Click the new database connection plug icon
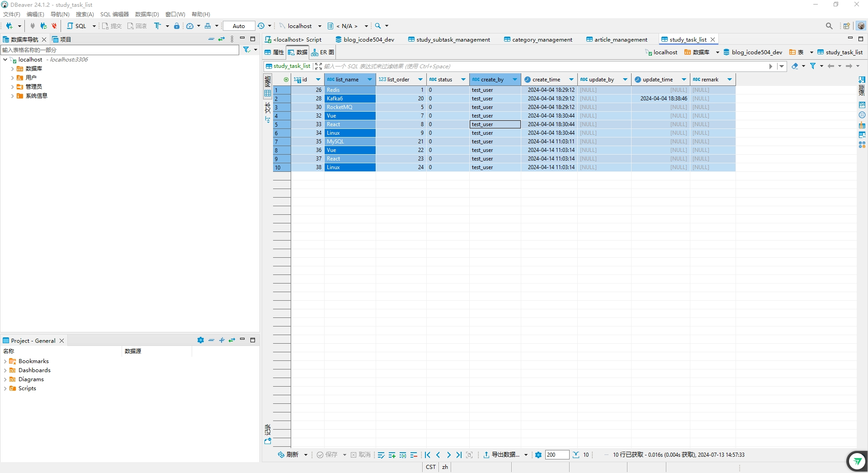Screen dimensions: 868x473 9,26
